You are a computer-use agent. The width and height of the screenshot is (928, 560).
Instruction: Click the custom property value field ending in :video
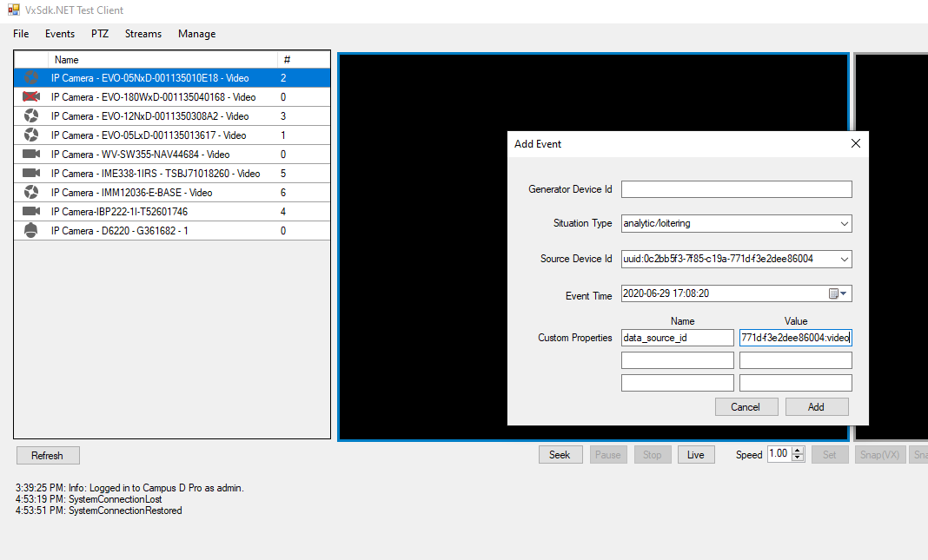tap(795, 338)
